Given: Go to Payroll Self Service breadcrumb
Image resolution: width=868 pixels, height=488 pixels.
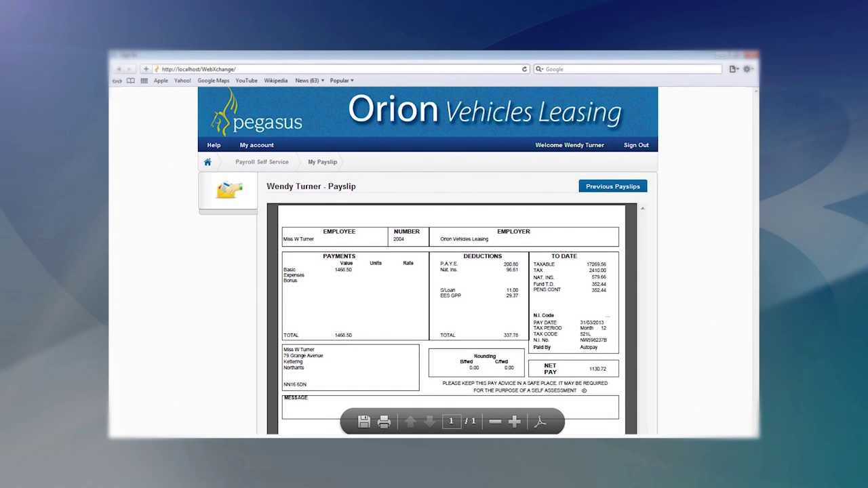Looking at the screenshot, I should click(262, 162).
